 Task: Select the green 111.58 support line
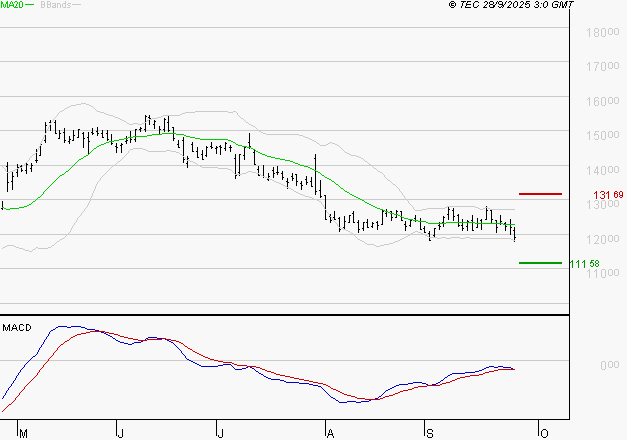point(540,263)
